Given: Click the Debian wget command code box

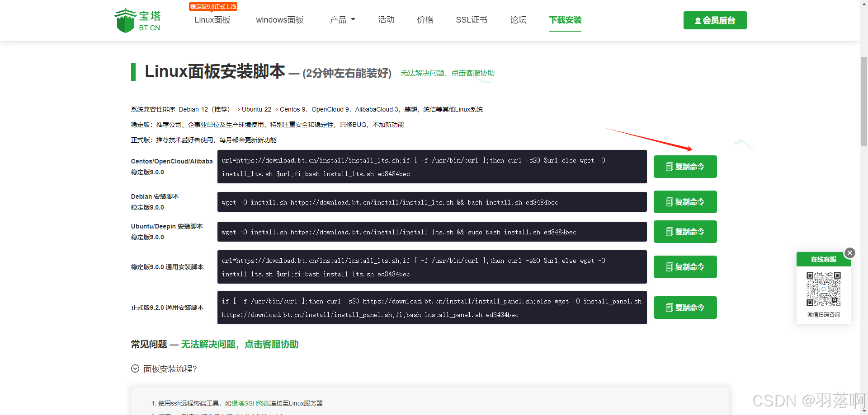Looking at the screenshot, I should 432,202.
